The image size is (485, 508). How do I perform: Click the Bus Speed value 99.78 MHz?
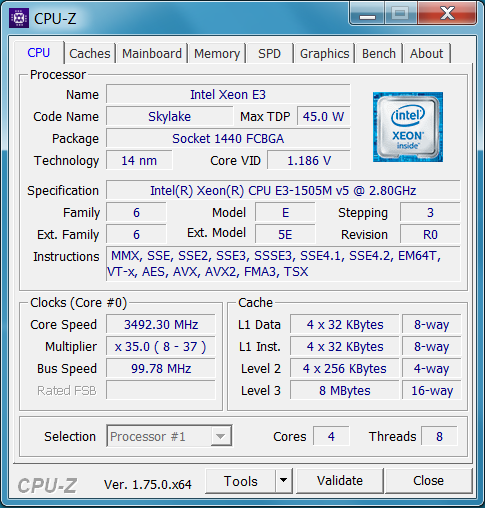161,368
